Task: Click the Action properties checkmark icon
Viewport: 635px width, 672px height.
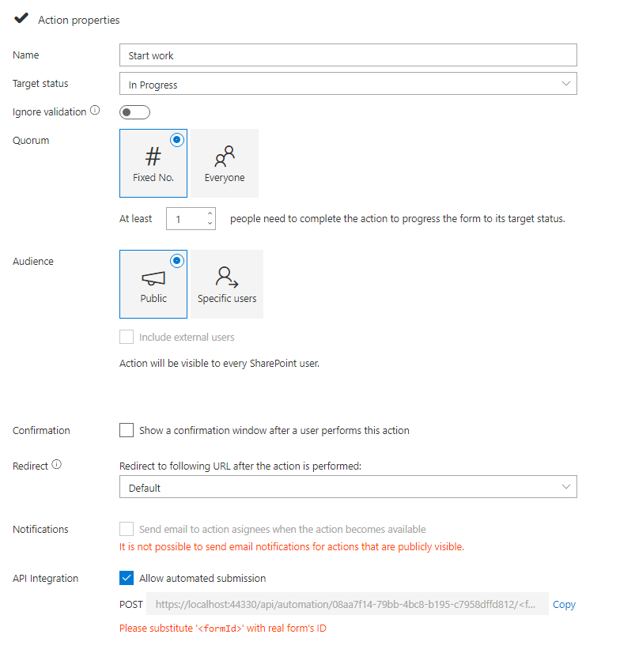Action: pos(21,19)
